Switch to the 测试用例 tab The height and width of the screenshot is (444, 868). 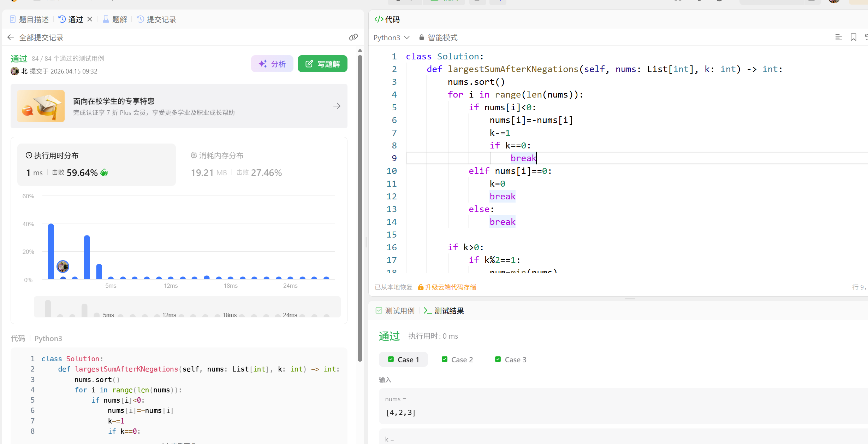[x=395, y=311]
